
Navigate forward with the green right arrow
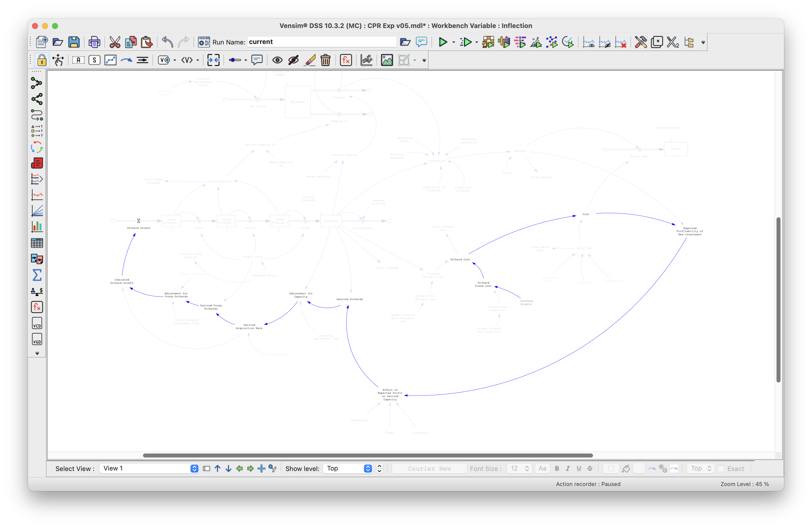250,468
